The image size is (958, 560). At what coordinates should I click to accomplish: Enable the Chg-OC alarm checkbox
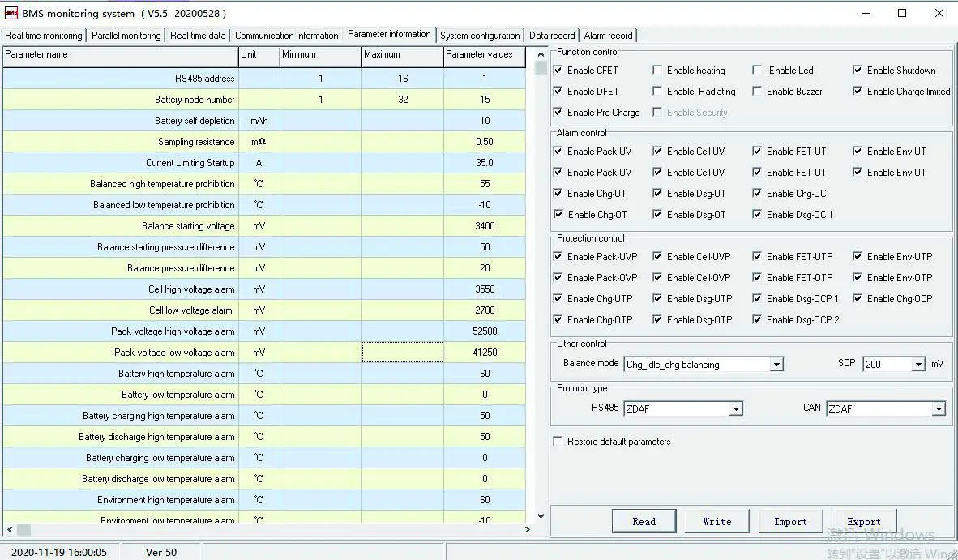click(x=758, y=193)
